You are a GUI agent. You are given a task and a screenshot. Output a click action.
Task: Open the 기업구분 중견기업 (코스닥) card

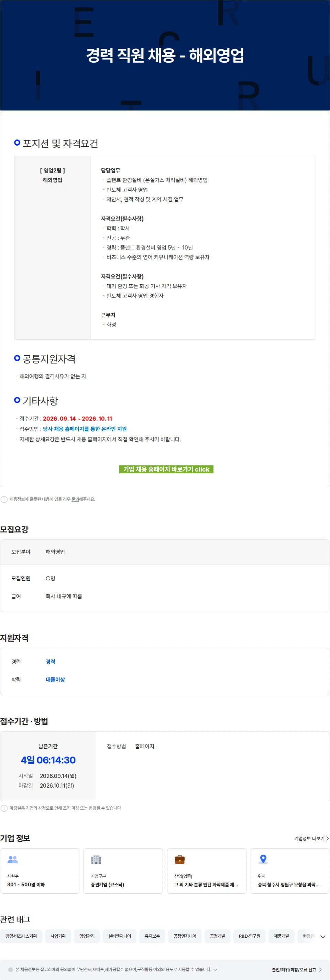tap(123, 871)
